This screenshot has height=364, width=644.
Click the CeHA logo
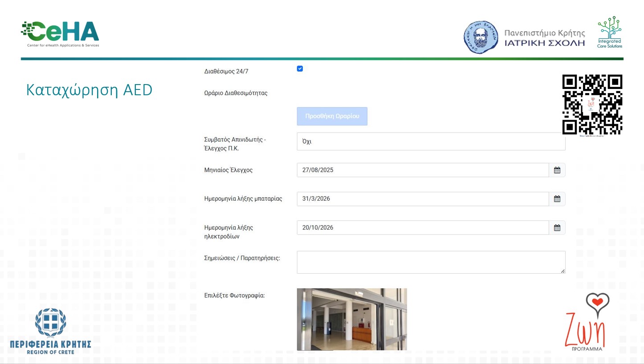[60, 34]
